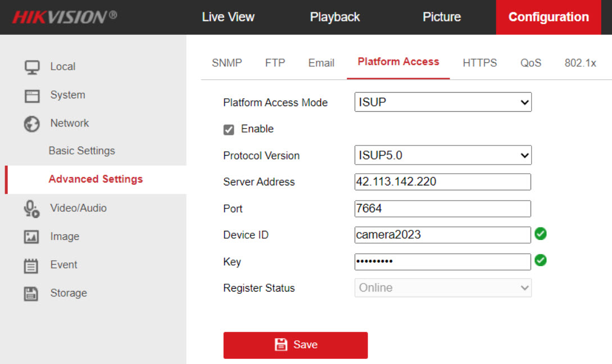Click the Event calendar icon
612x364 pixels.
tap(31, 265)
